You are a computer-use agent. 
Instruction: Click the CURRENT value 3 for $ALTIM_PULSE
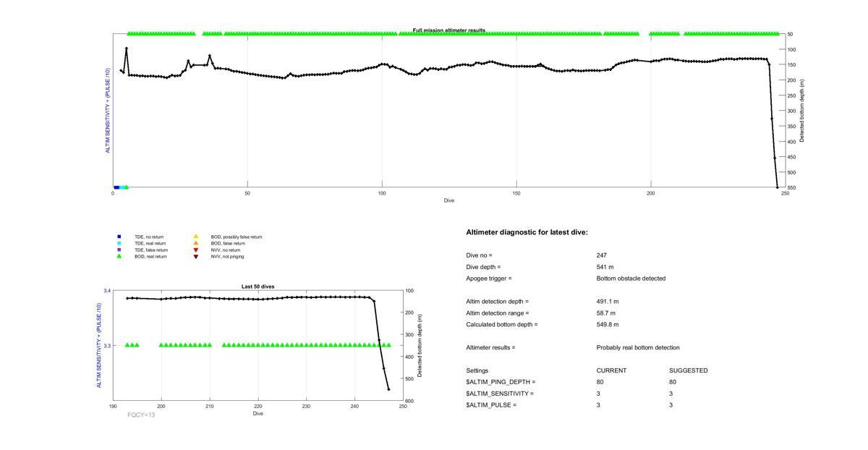click(x=599, y=405)
